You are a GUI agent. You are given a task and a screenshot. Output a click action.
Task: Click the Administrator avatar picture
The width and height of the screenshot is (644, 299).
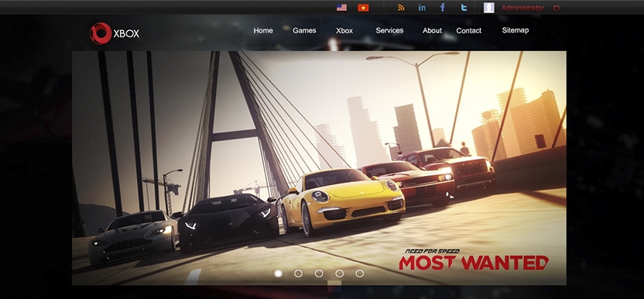[x=488, y=8]
